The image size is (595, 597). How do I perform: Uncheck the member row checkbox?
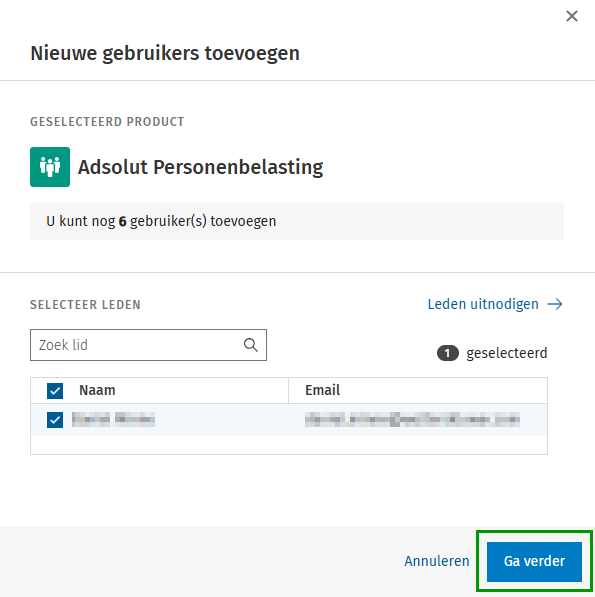pyautogui.click(x=55, y=420)
